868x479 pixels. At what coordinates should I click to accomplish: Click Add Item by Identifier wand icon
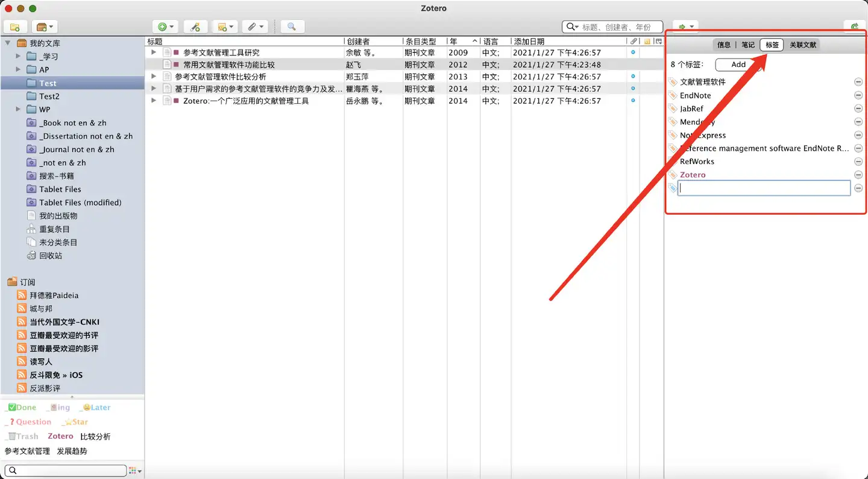(195, 27)
